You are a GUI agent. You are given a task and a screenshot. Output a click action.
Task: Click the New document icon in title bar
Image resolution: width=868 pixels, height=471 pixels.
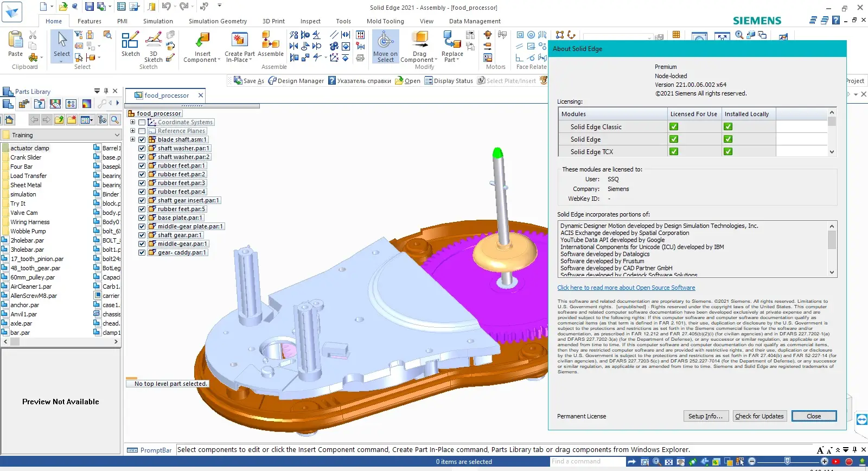43,7
